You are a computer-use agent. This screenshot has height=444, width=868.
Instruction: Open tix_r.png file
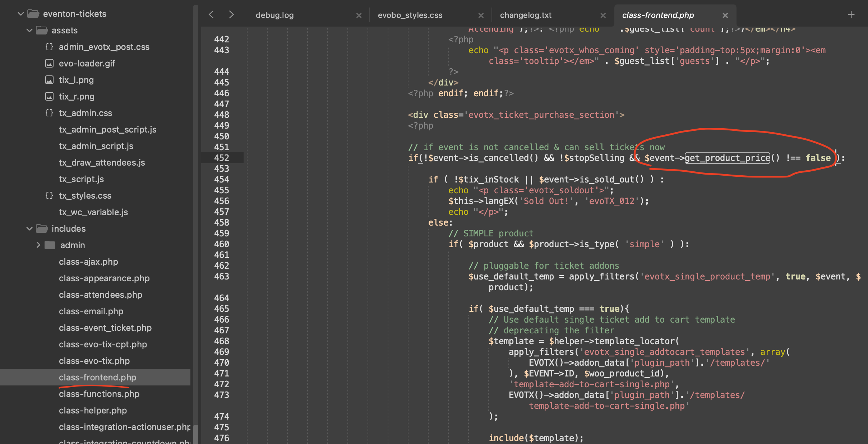pyautogui.click(x=77, y=97)
